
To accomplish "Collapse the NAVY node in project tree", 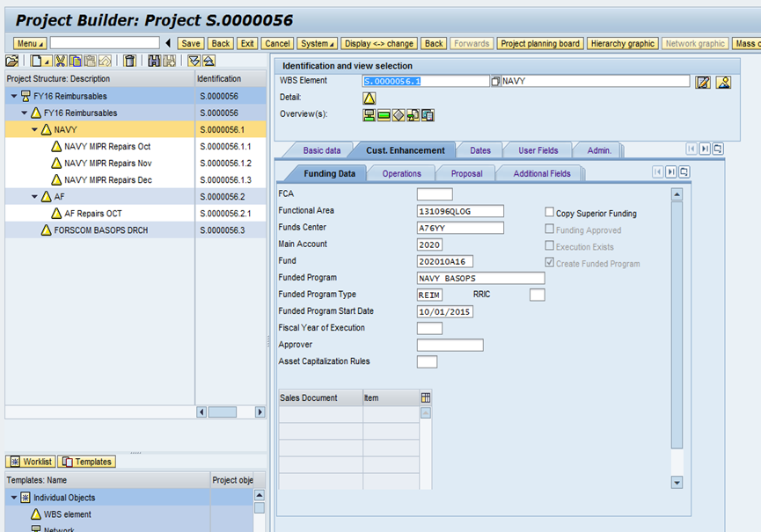I will pos(34,130).
